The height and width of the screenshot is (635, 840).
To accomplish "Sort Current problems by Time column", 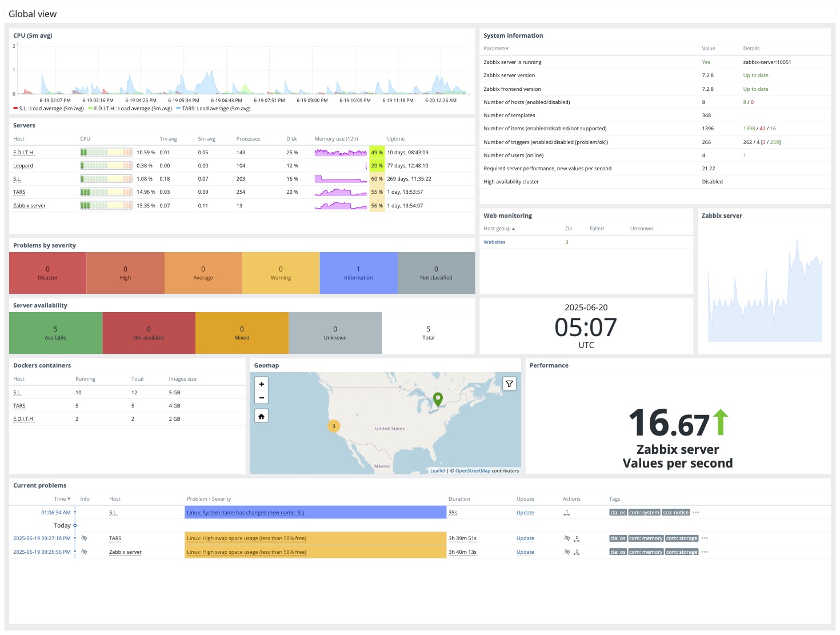I will pos(62,499).
